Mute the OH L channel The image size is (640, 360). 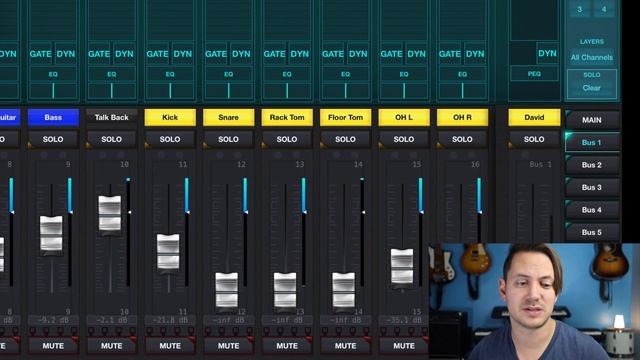pos(404,346)
